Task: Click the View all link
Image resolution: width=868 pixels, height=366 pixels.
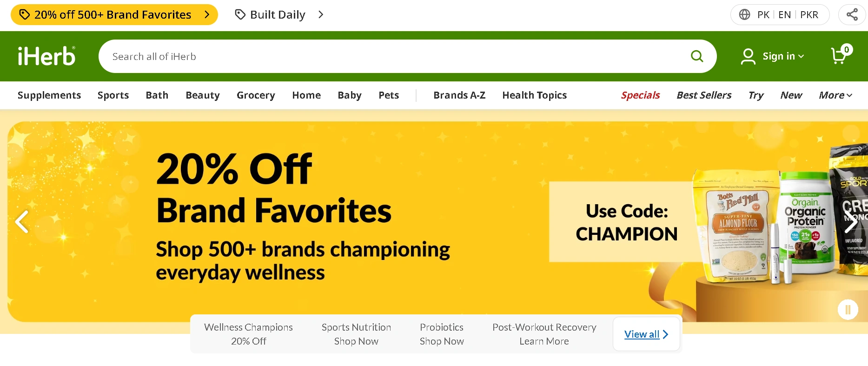Action: [646, 334]
